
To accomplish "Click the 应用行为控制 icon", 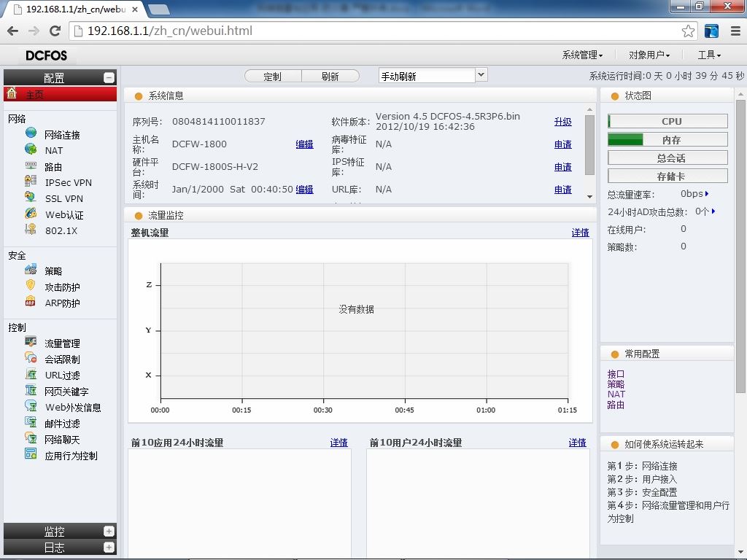I will 31,454.
